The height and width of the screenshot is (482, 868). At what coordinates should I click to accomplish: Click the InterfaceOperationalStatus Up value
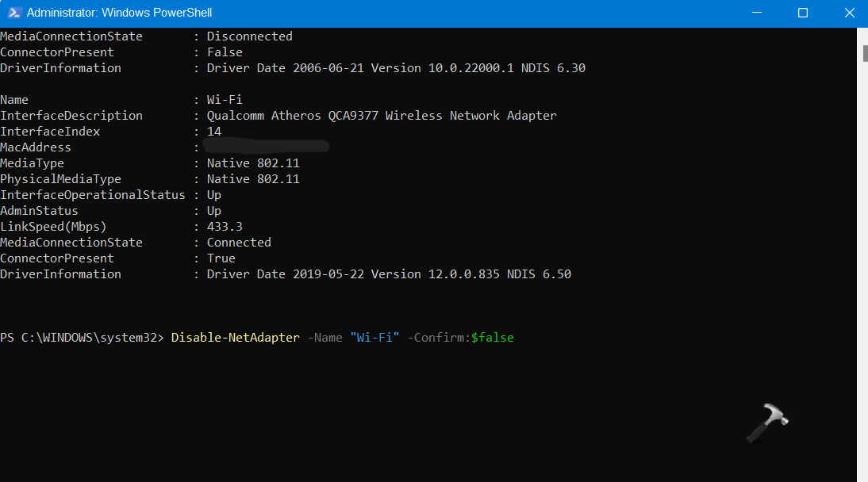click(x=213, y=195)
